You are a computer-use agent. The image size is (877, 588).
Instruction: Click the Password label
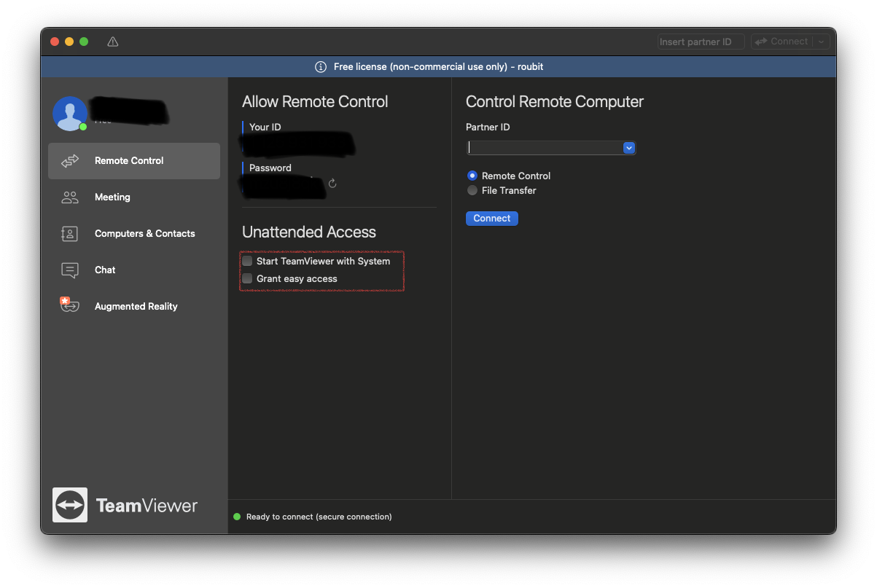270,168
